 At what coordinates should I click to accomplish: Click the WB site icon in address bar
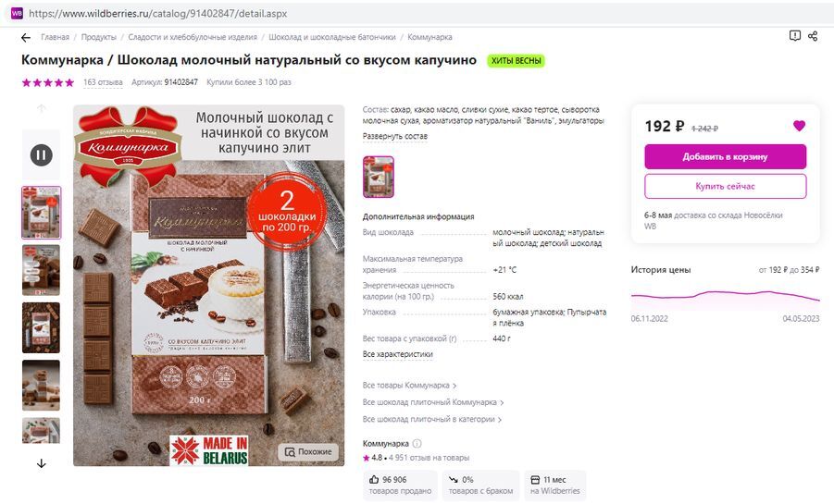point(17,13)
